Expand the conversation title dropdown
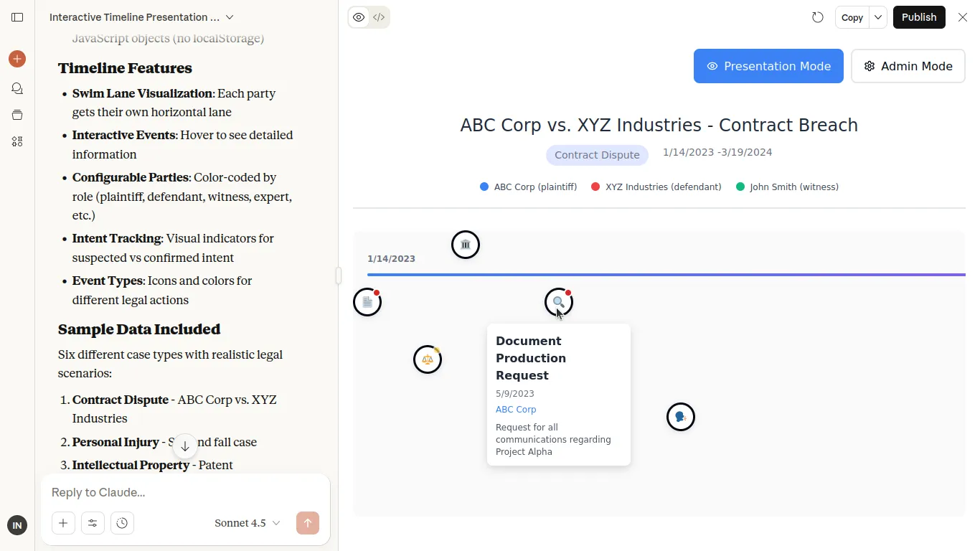 (x=230, y=17)
